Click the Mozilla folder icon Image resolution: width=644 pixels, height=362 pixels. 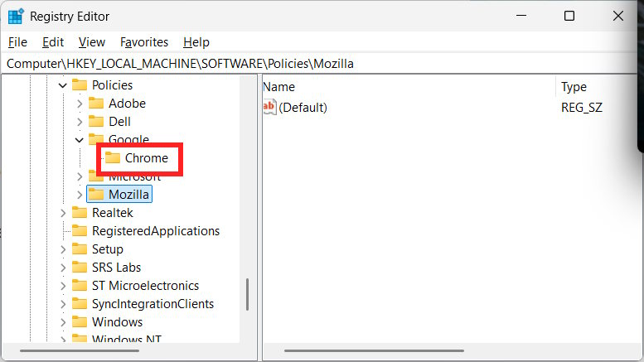96,194
